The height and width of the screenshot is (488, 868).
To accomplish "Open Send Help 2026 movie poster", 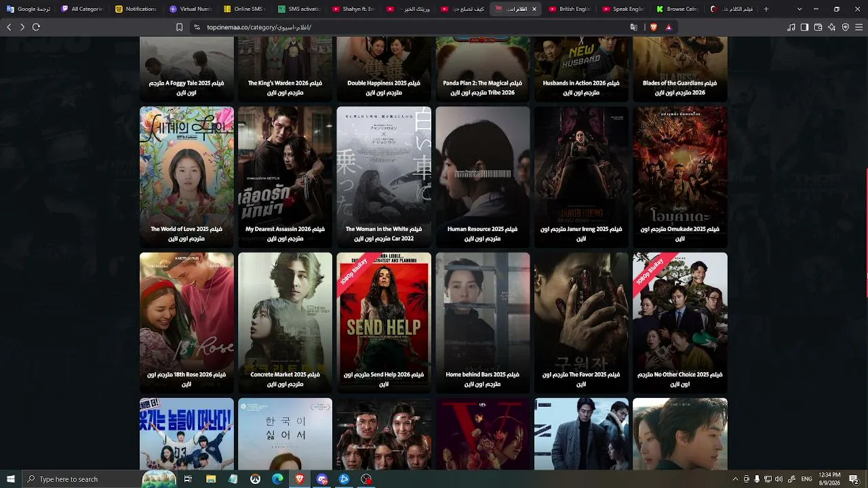I will pos(384,323).
